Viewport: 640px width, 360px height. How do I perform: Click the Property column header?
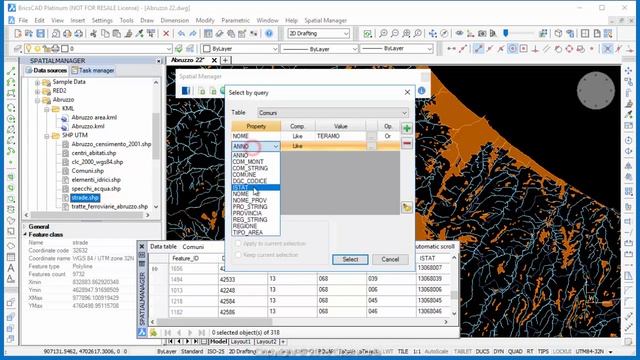pos(256,126)
